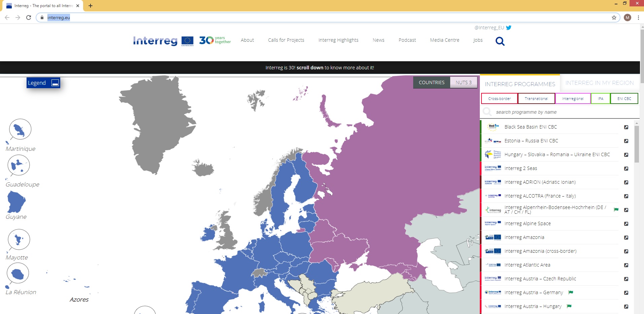Open external link icon for Interreg Atlantic Area
The height and width of the screenshot is (314, 644).
[626, 265]
